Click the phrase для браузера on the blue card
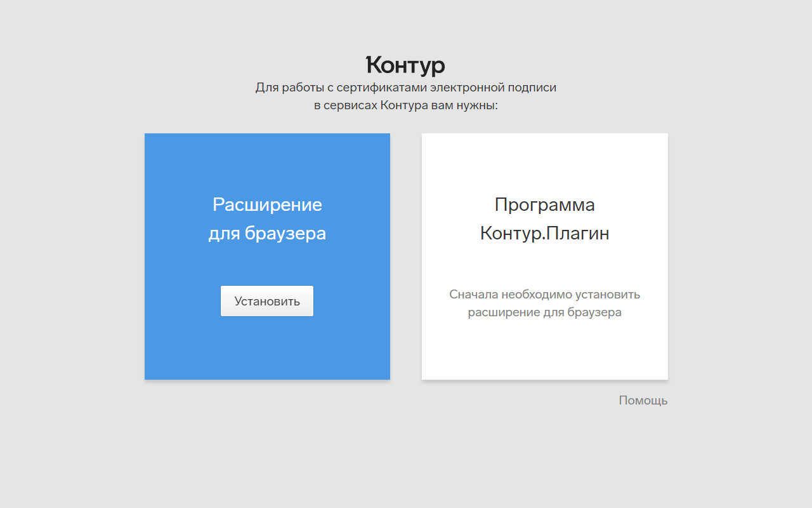The width and height of the screenshot is (812, 508). (x=267, y=232)
